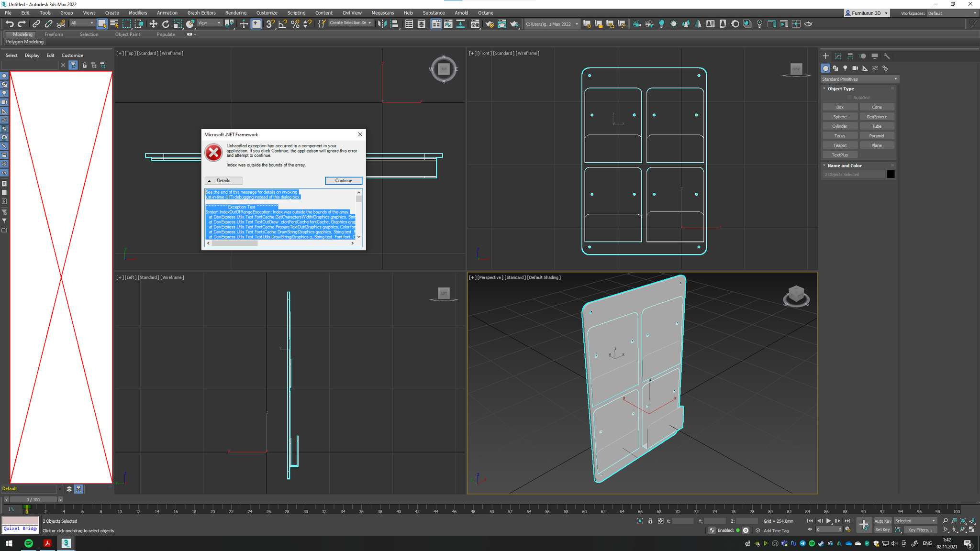Collapse Details in the error dialog
The width and height of the screenshot is (980, 551).
tap(223, 181)
